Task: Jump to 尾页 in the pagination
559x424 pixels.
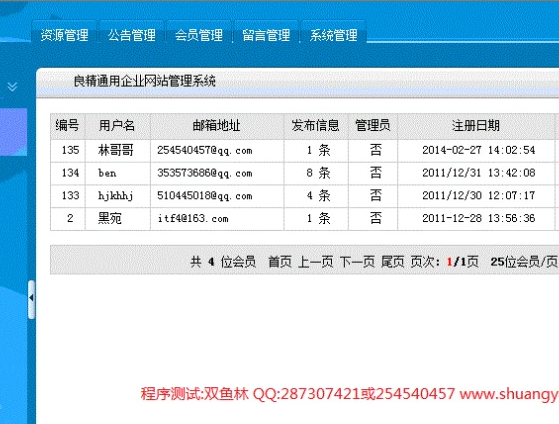Action: 393,262
